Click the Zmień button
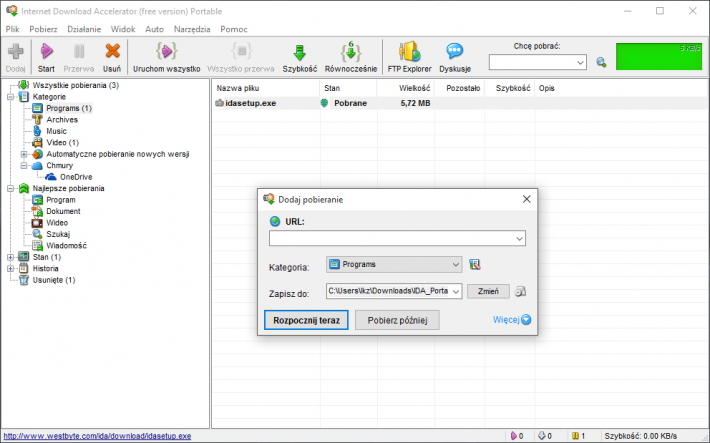The width and height of the screenshot is (710, 443). [488, 291]
